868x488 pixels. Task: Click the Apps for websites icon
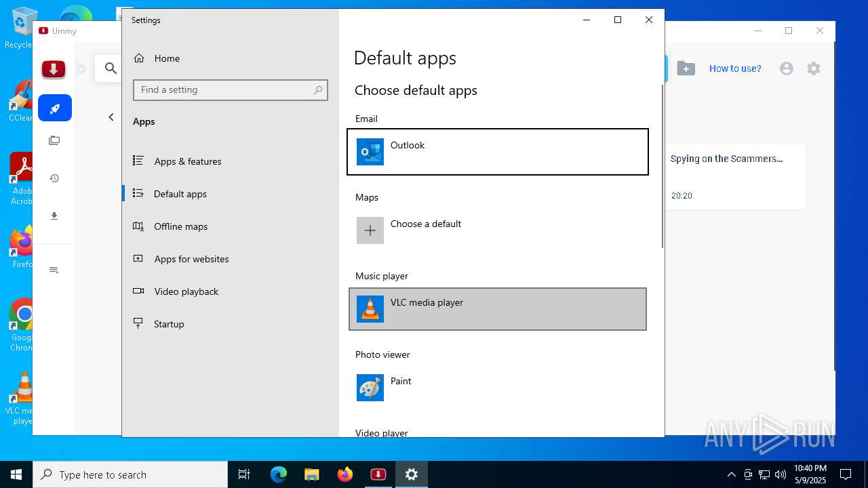(x=138, y=258)
